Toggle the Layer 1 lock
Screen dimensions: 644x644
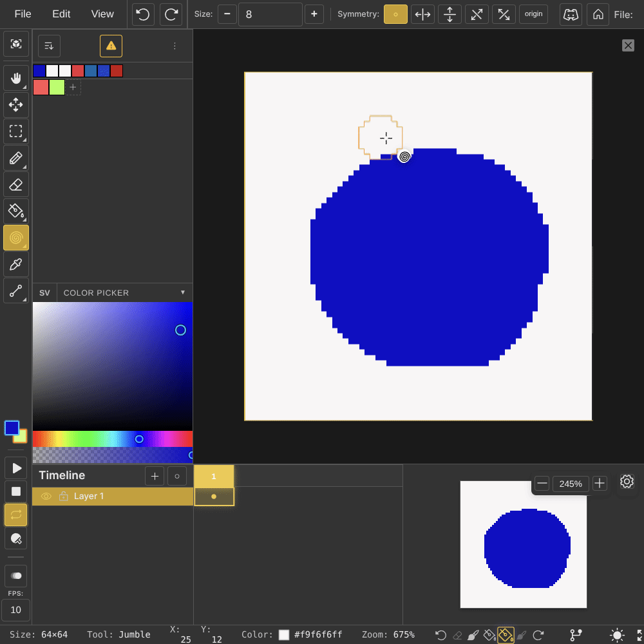click(x=63, y=496)
